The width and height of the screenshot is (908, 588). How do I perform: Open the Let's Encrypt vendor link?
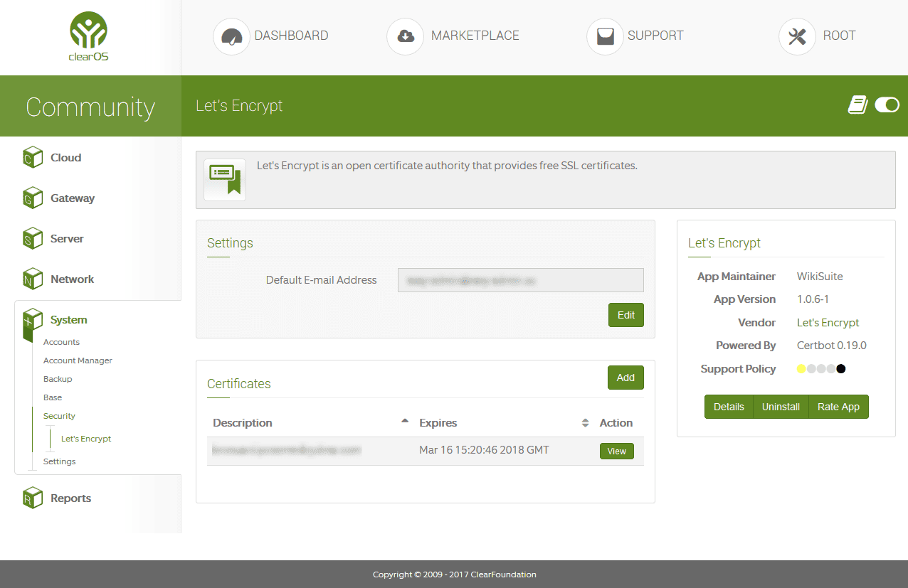click(828, 323)
